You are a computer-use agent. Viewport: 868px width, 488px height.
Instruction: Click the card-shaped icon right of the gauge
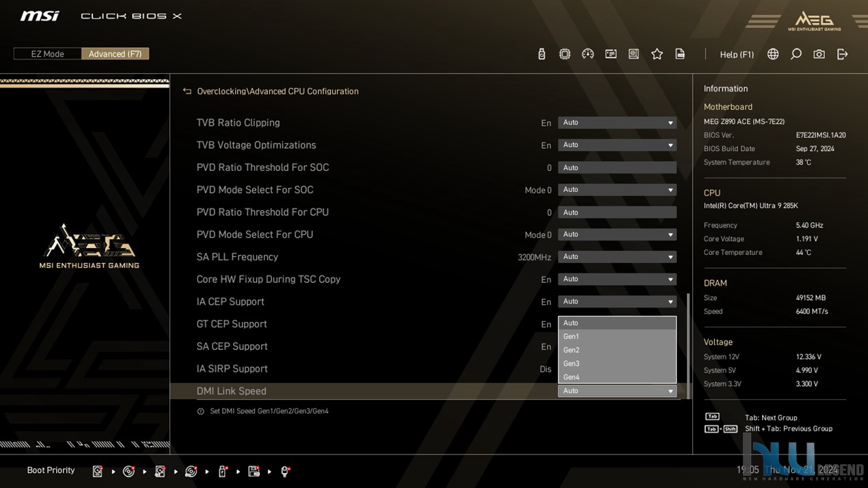click(x=611, y=54)
